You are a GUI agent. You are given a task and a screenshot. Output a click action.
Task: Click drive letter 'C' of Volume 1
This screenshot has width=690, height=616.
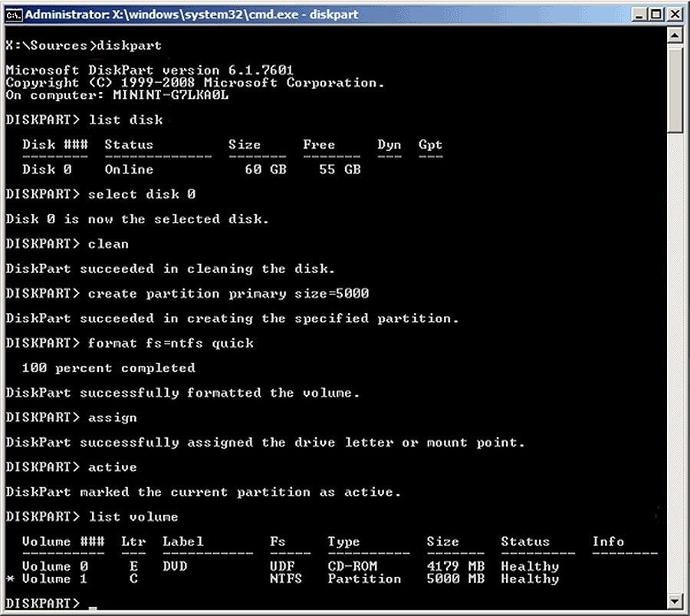133,578
